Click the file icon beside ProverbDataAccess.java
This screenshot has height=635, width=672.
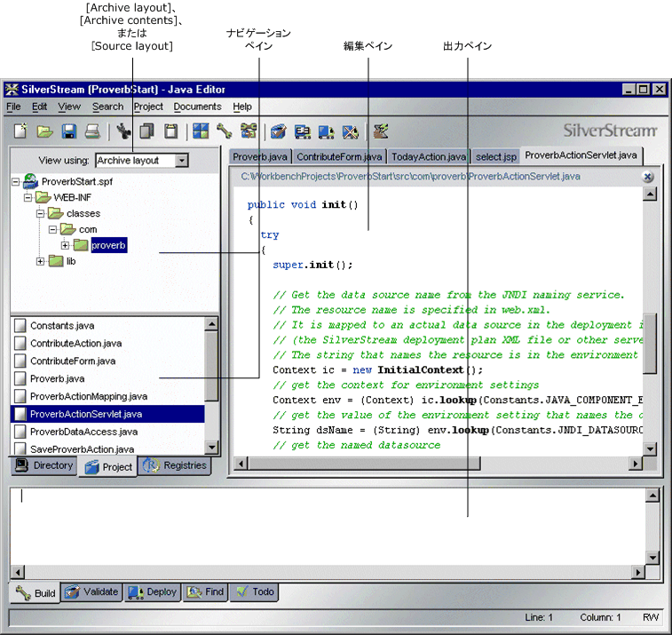coord(20,432)
